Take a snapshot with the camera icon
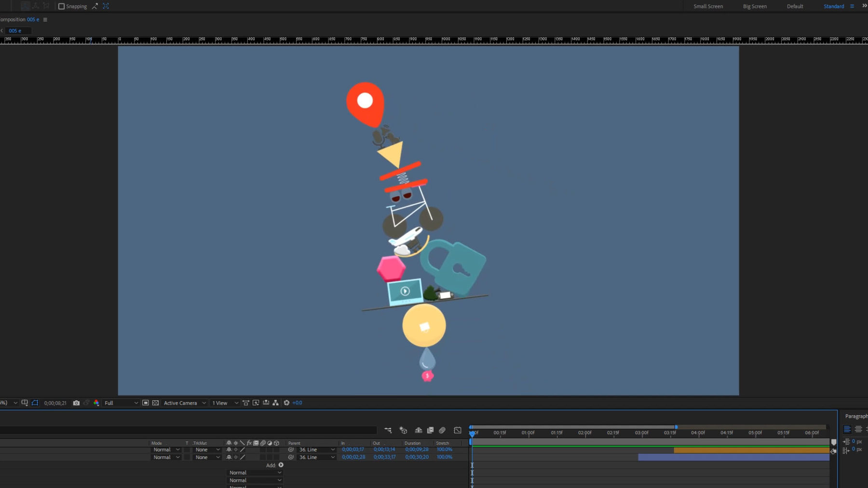 76,403
